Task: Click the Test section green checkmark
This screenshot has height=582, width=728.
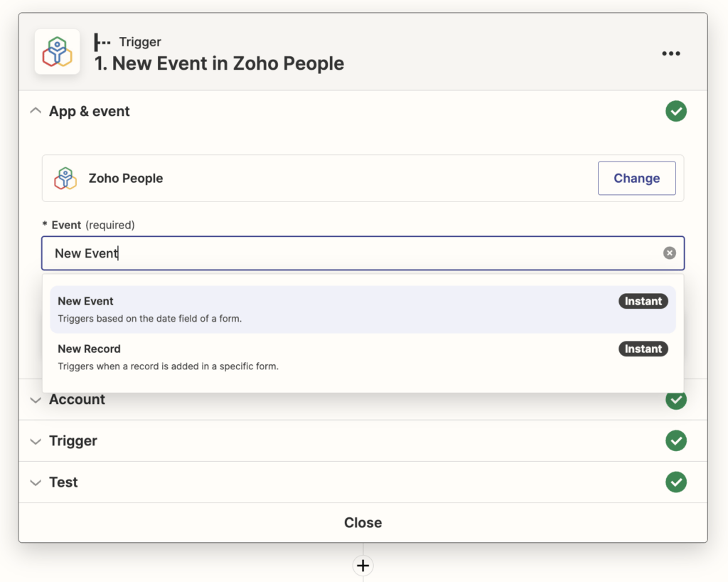Action: coord(676,482)
